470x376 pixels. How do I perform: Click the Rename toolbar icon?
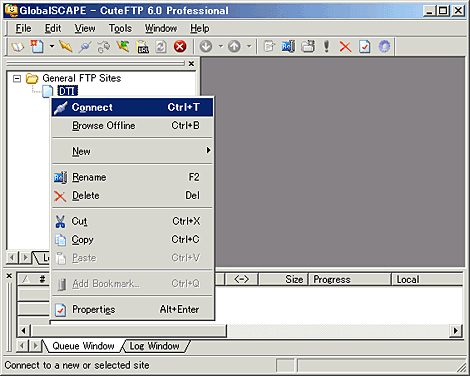(x=288, y=47)
